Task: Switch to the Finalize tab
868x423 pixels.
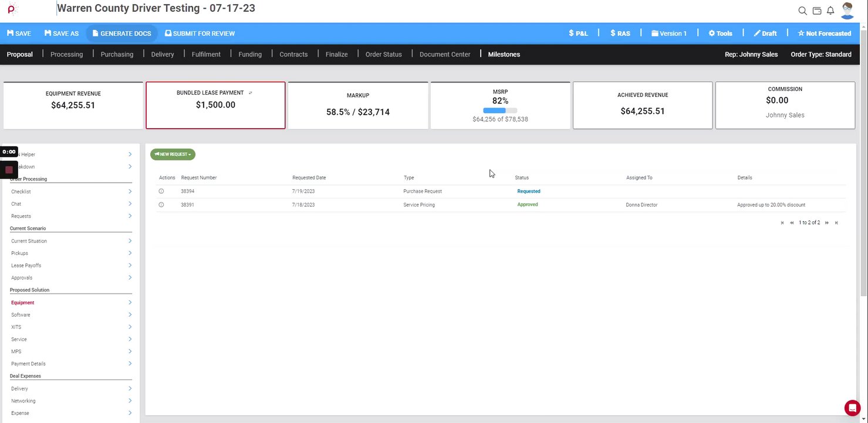Action: pyautogui.click(x=337, y=54)
